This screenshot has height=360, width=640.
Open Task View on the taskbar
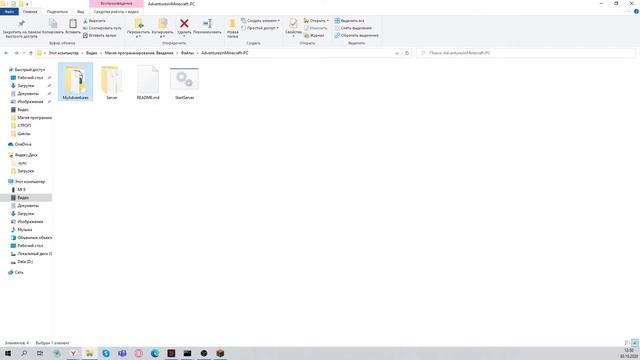click(x=40, y=353)
